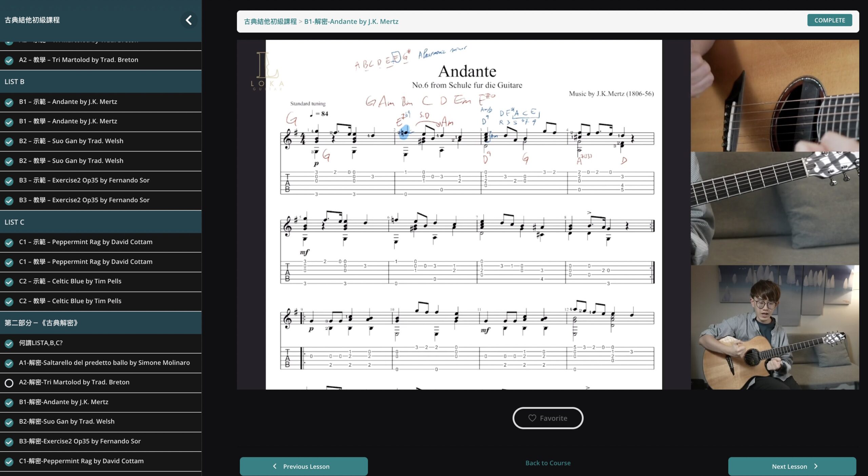This screenshot has width=868, height=476.
Task: Toggle checkmark for B1 – 教學 – Andante
Action: tap(9, 122)
